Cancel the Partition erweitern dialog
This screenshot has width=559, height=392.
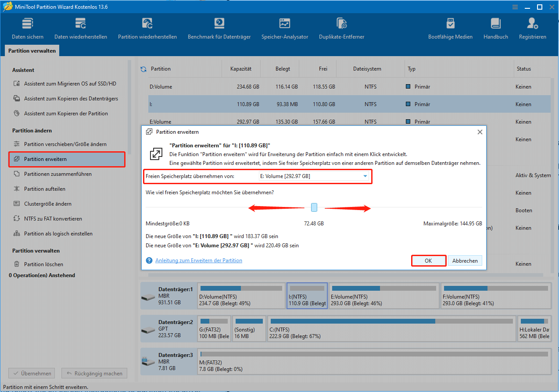pos(465,260)
